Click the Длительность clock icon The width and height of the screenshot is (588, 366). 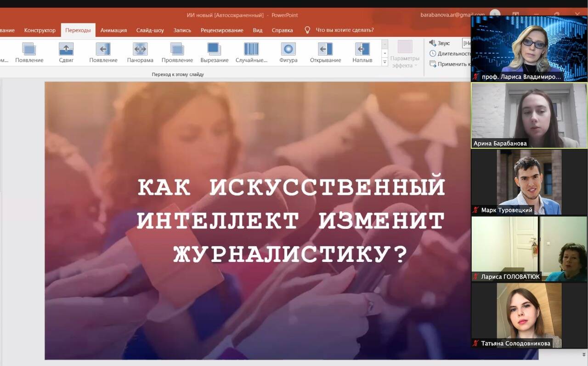point(432,53)
